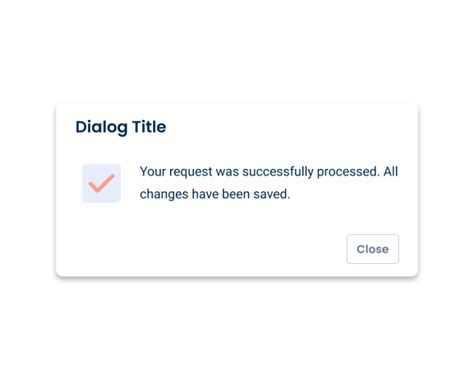Click the 'changes have been saved.' line
This screenshot has height=379, width=474.
coord(215,194)
